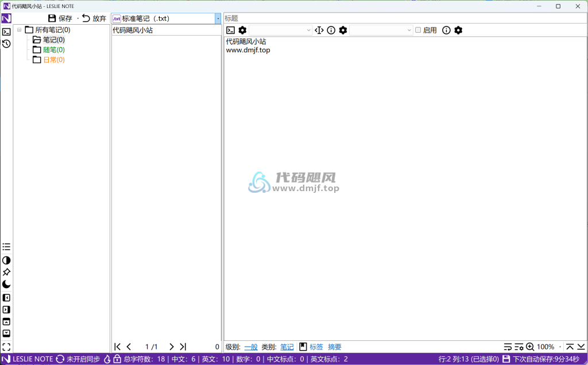Open the line settings icon with gear
Viewport: 588px width, 365px height.
tap(519, 347)
